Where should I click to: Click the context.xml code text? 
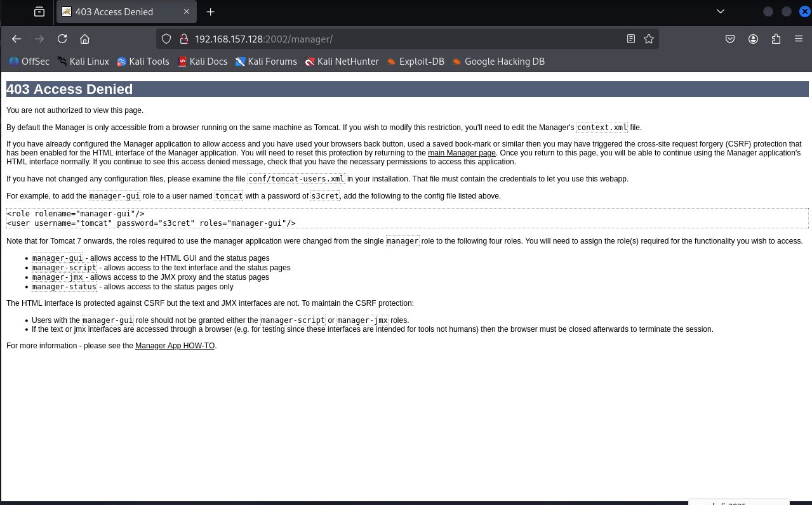[602, 128]
